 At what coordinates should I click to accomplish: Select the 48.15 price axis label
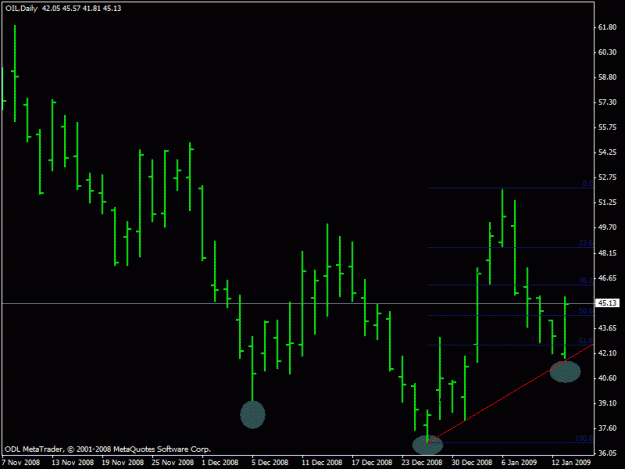coord(607,253)
